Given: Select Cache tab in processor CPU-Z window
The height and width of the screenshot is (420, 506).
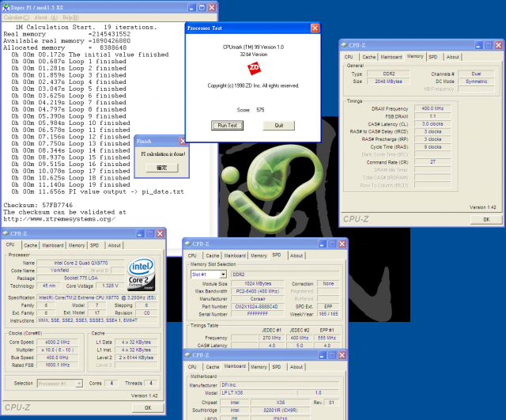Looking at the screenshot, I should pos(30,245).
